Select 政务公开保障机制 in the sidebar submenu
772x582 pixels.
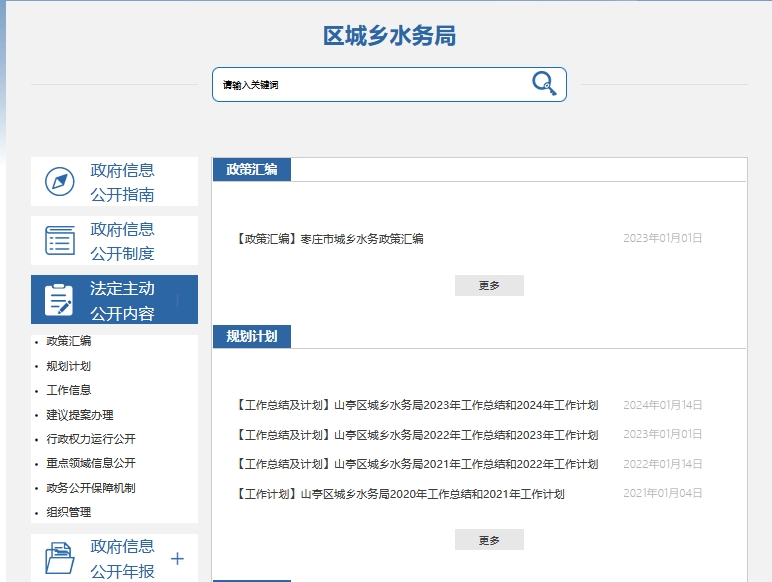point(91,488)
